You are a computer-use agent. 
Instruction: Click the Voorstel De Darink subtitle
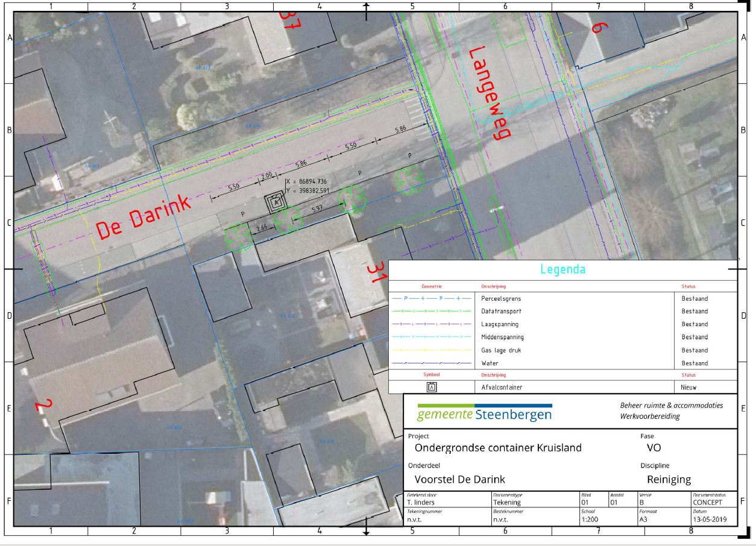point(459,480)
